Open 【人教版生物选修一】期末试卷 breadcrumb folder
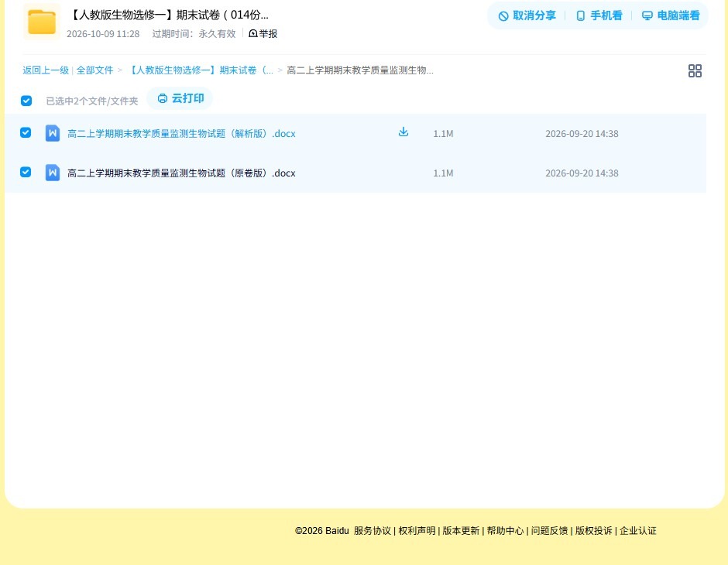The image size is (728, 565). coord(200,70)
